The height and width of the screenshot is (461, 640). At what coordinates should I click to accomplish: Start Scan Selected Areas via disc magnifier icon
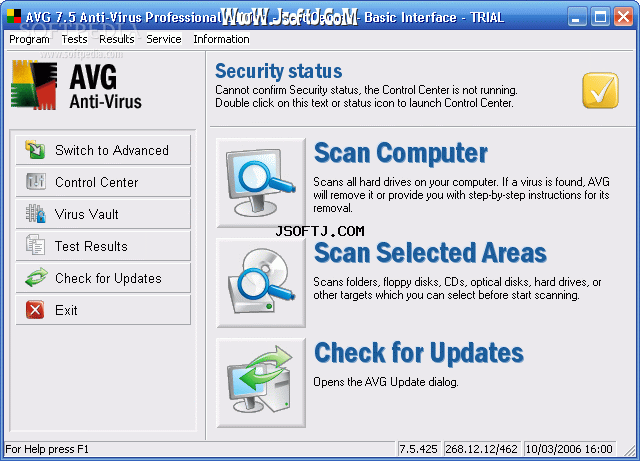(261, 283)
